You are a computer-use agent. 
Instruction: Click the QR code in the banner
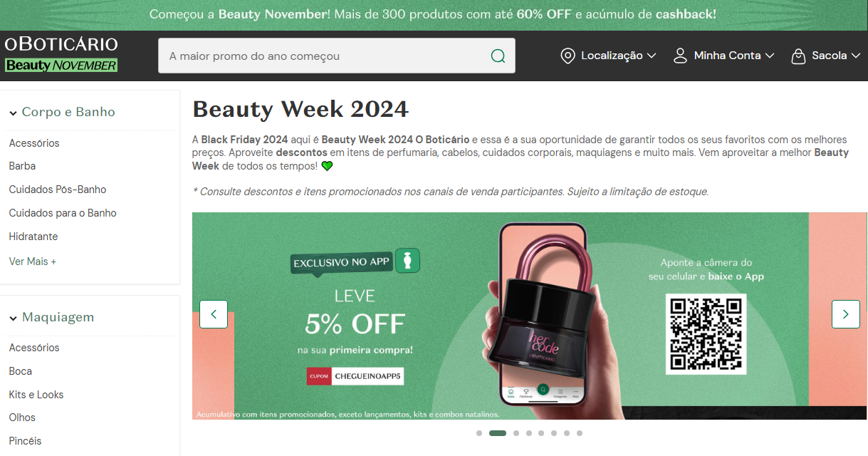[706, 333]
